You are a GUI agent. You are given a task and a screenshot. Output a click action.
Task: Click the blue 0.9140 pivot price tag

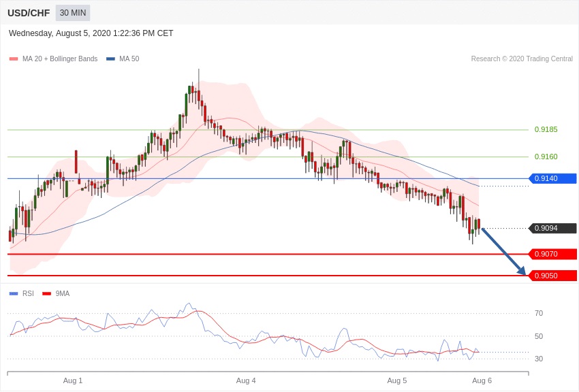coord(552,178)
